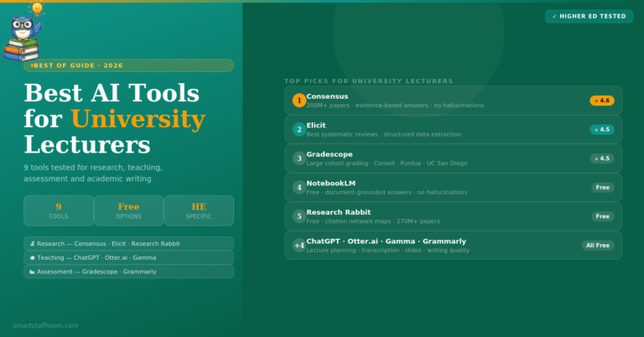
Task: Click the Elicit tool title
Action: (316, 126)
